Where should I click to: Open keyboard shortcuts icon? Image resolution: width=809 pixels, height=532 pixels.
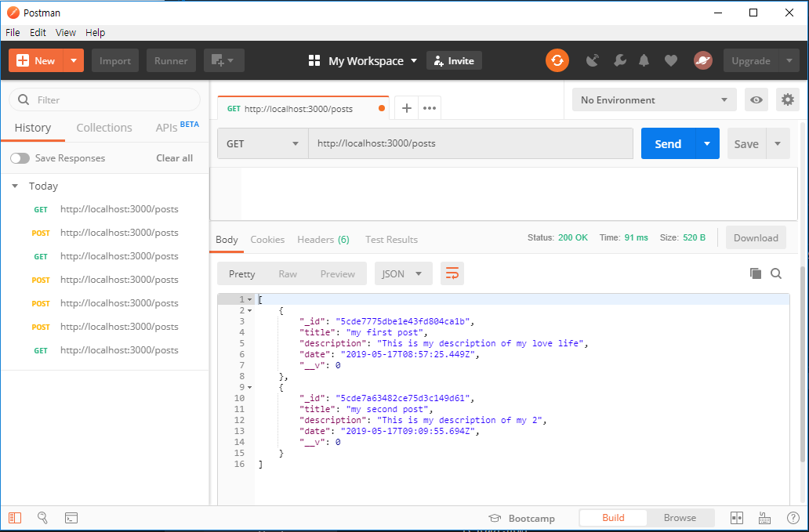(764, 518)
